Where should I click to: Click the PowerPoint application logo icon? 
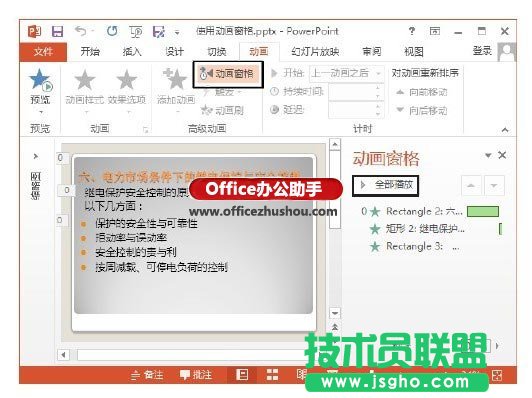34,32
